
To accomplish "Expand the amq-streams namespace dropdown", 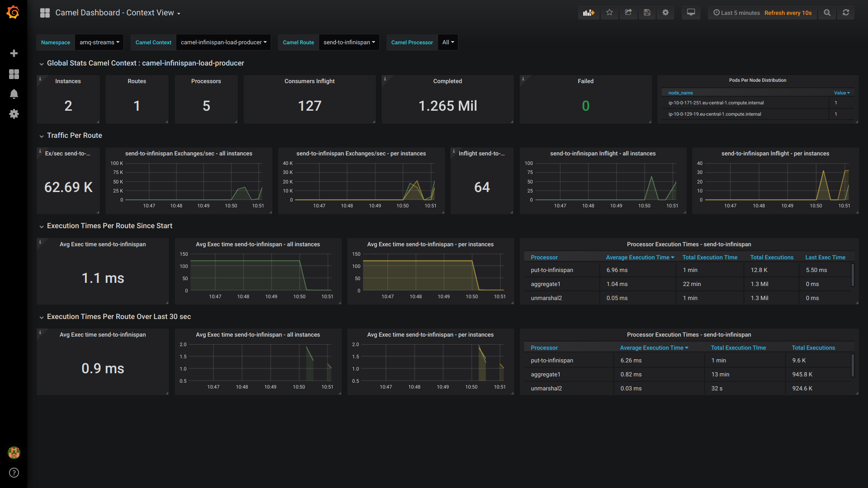I will [x=99, y=42].
